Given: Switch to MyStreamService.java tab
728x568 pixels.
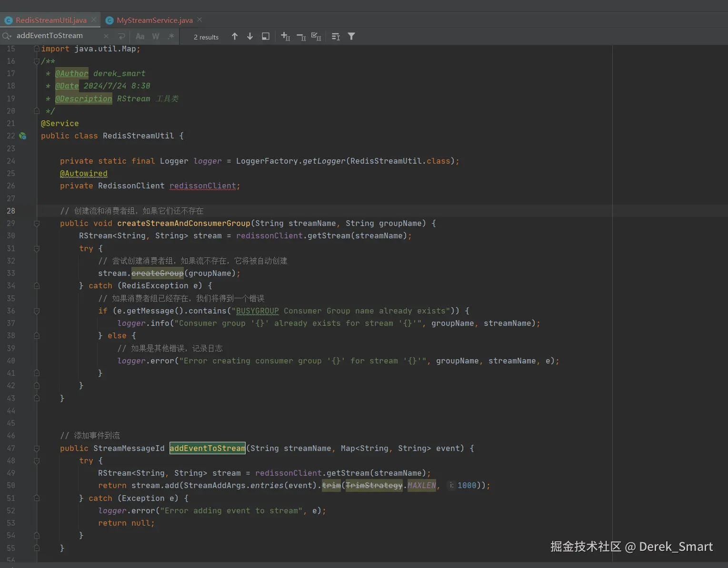Looking at the screenshot, I should point(154,20).
